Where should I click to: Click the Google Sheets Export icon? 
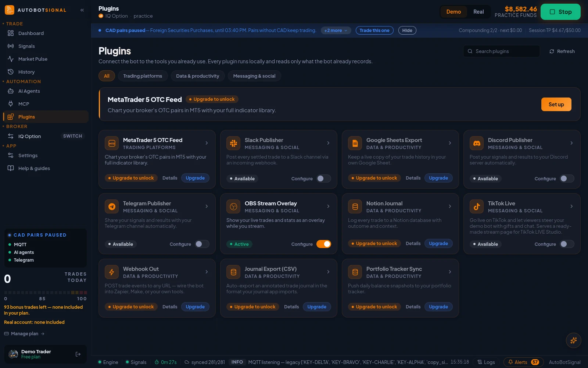point(355,143)
